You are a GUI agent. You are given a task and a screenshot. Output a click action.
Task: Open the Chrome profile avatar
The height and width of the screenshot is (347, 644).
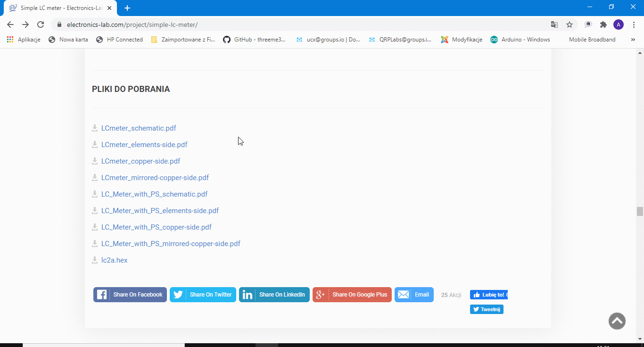[x=618, y=25]
